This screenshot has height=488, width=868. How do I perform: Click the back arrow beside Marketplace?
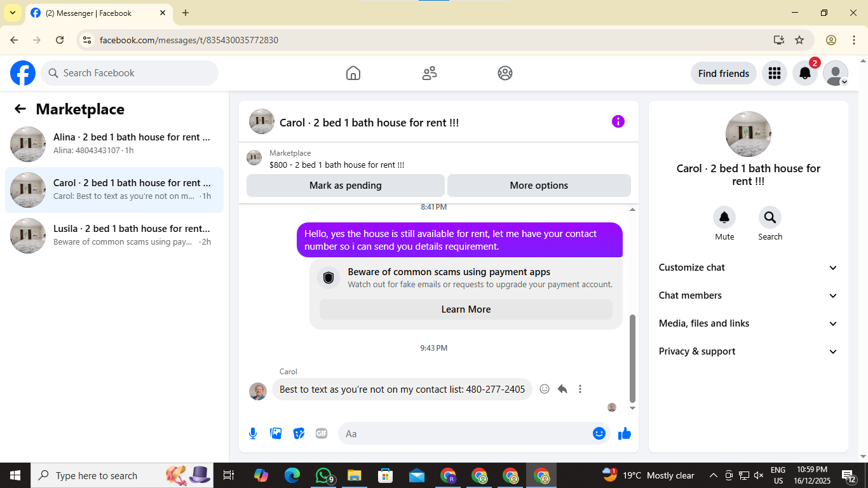coord(20,109)
